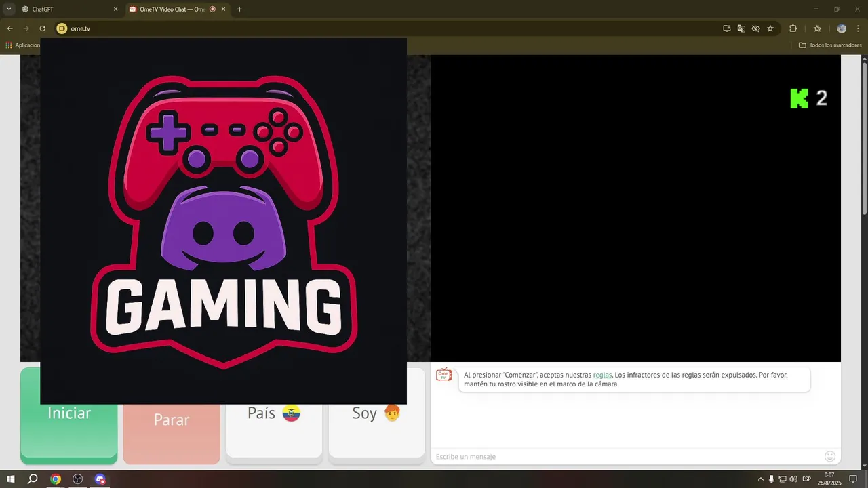868x488 pixels.
Task: Click the install app icon in address bar
Action: pos(727,28)
